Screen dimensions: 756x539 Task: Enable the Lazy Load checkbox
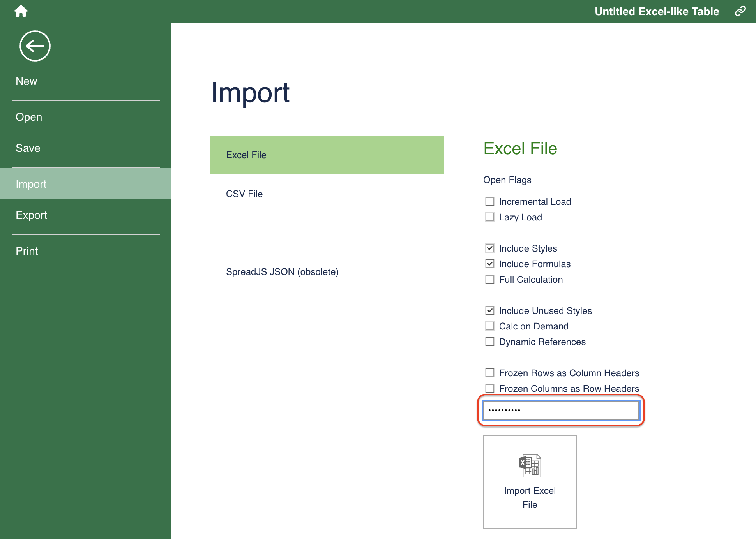coord(490,217)
